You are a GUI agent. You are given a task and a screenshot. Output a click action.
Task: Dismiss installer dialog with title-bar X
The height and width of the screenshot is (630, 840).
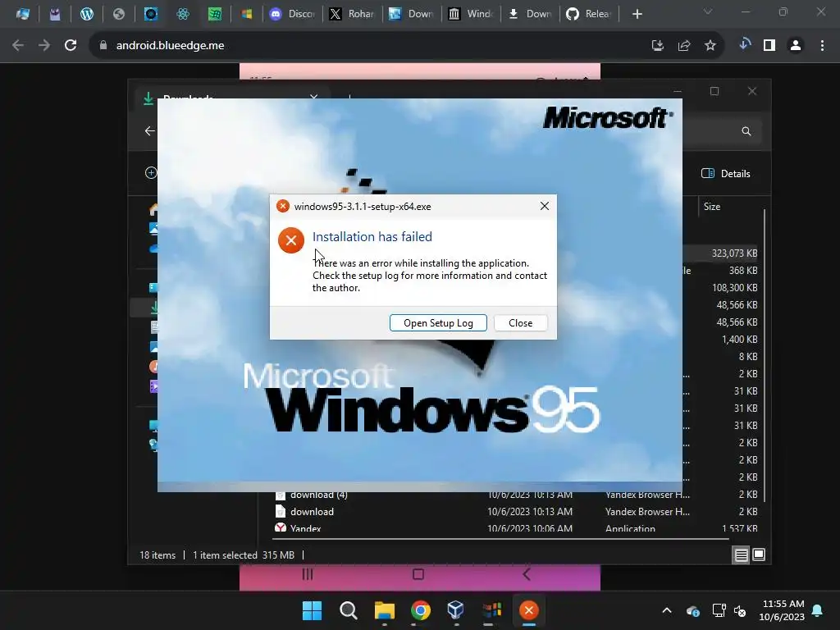point(545,206)
